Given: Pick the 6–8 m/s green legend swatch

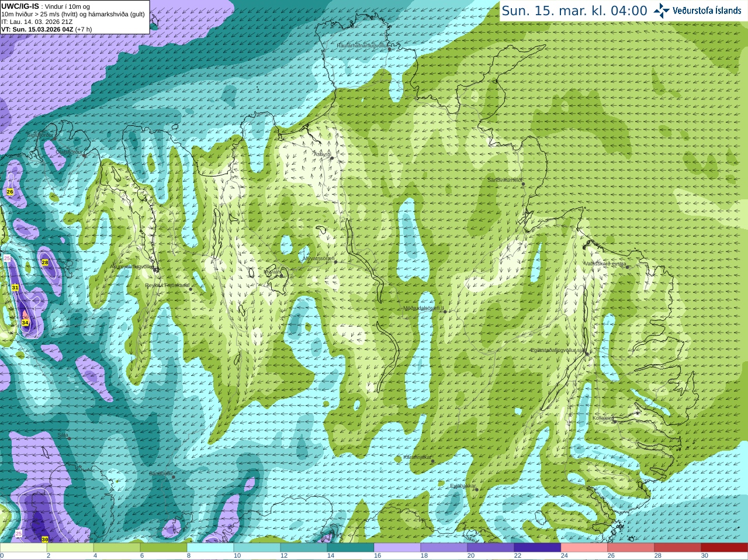Looking at the screenshot, I should tap(164, 548).
